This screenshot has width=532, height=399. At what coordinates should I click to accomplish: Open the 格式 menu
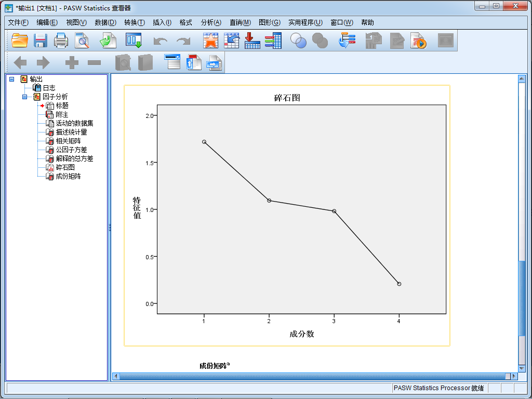(185, 22)
